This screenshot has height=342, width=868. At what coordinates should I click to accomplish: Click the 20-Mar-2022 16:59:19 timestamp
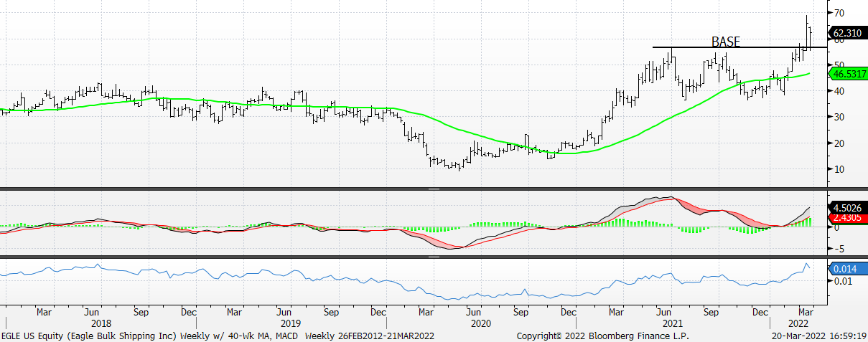click(818, 336)
